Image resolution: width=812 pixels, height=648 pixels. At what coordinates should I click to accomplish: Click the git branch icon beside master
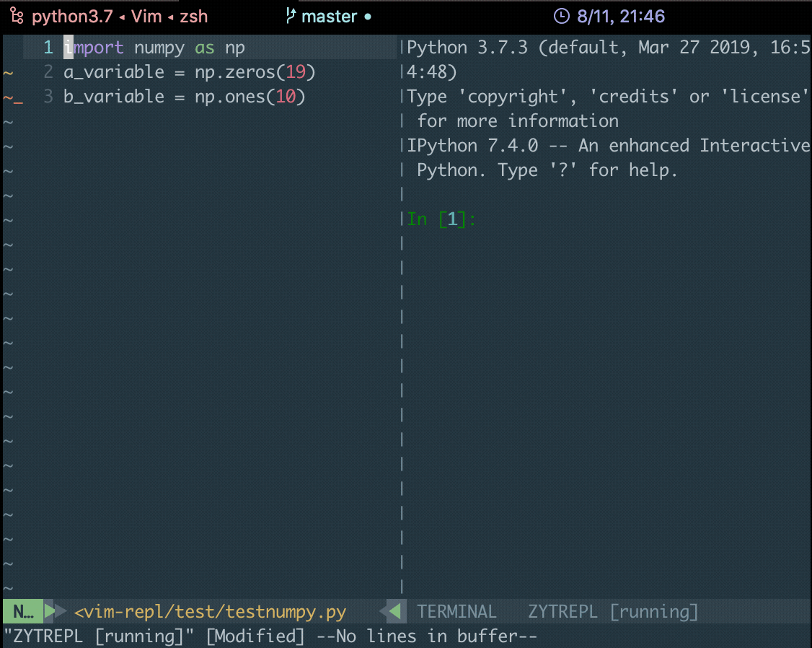click(x=291, y=16)
